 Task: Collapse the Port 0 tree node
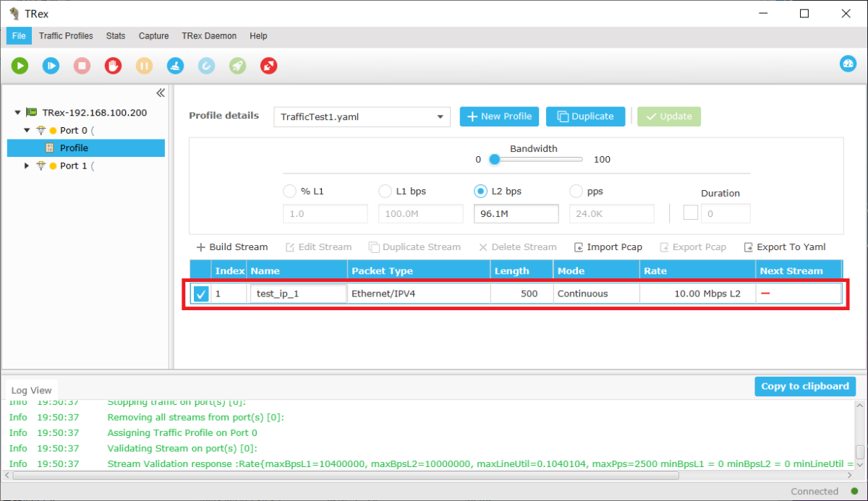click(x=27, y=130)
